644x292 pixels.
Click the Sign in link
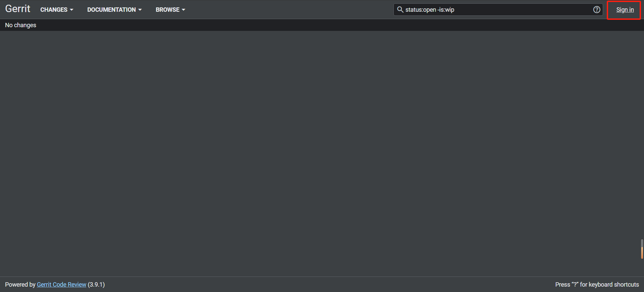pyautogui.click(x=625, y=10)
